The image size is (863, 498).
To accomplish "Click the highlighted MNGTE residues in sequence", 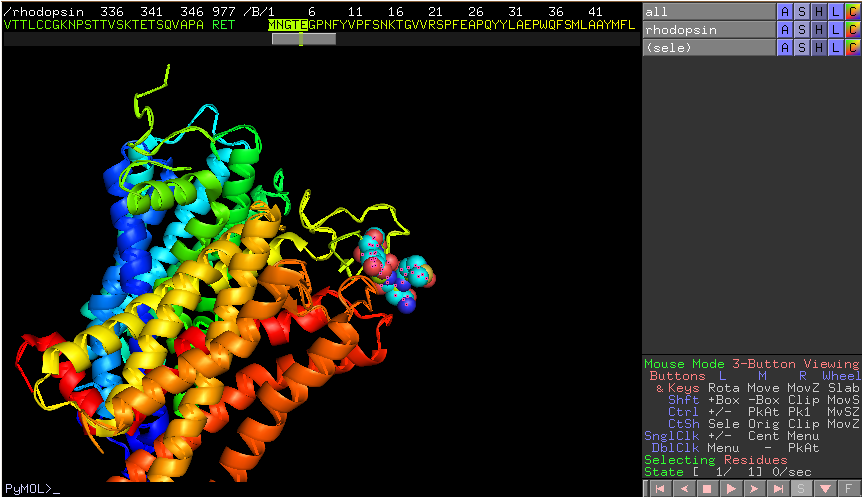I will (288, 25).
